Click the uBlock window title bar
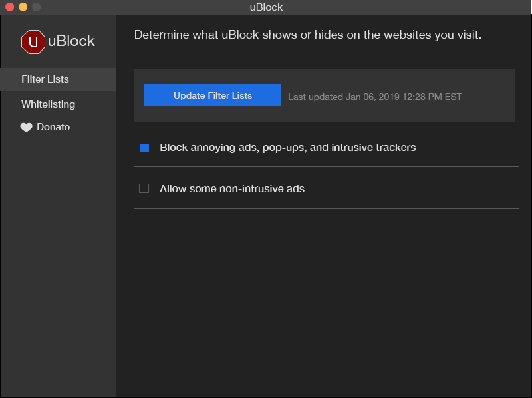This screenshot has height=398, width=532. [266, 7]
